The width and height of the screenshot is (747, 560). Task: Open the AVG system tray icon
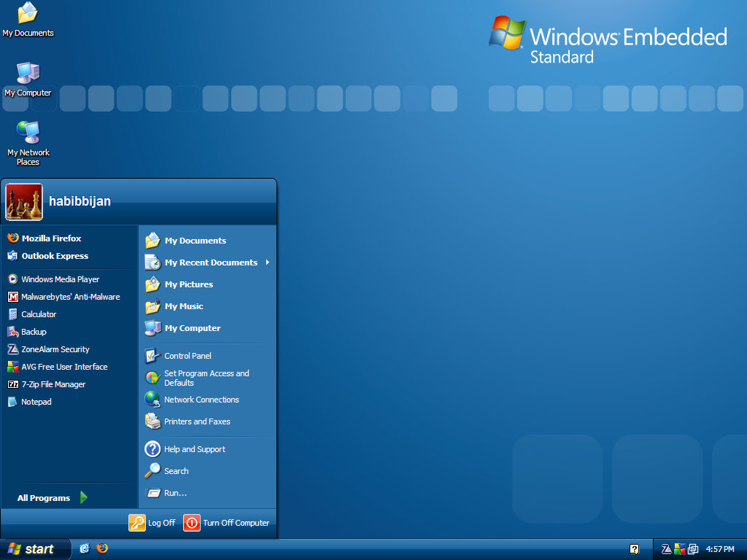pyautogui.click(x=680, y=550)
